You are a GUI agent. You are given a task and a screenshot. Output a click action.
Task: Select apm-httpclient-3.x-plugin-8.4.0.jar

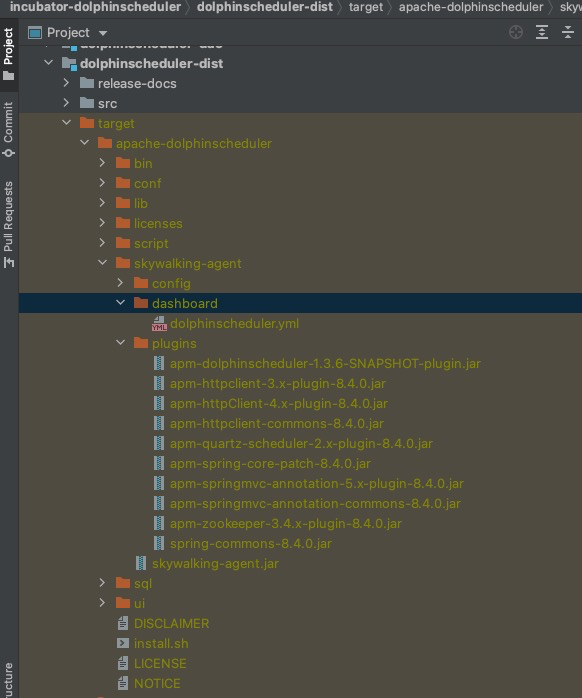click(278, 384)
